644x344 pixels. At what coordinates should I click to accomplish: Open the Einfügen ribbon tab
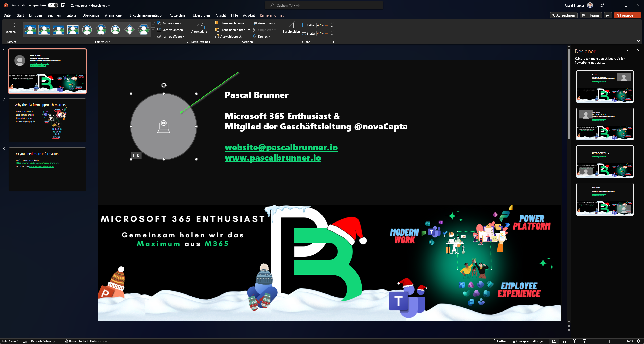click(x=35, y=15)
